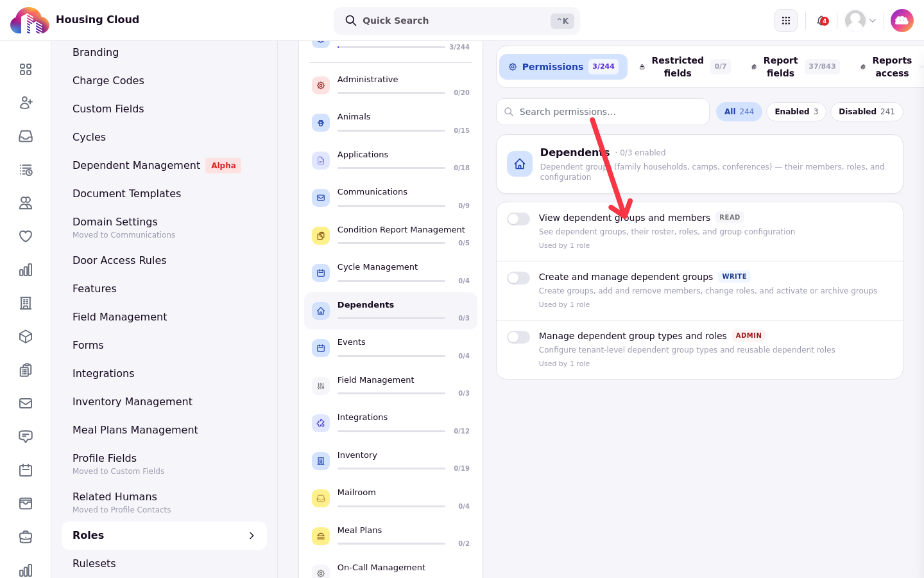The width and height of the screenshot is (924, 578).
Task: Switch to the Permissions tab
Action: (563, 67)
